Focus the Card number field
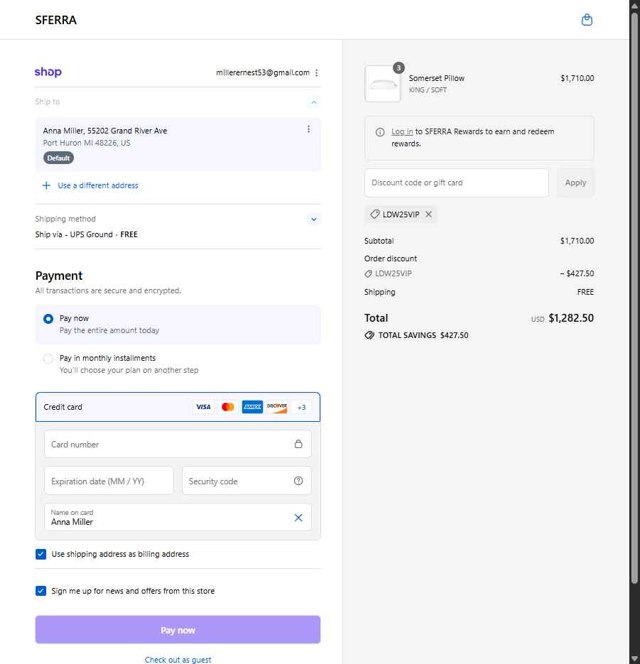Viewport: 640px width, 664px height. pos(178,444)
